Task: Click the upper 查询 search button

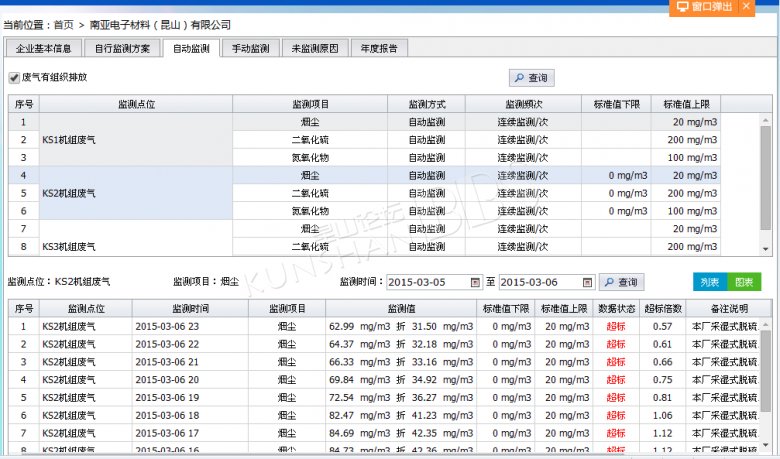Action: pos(530,78)
